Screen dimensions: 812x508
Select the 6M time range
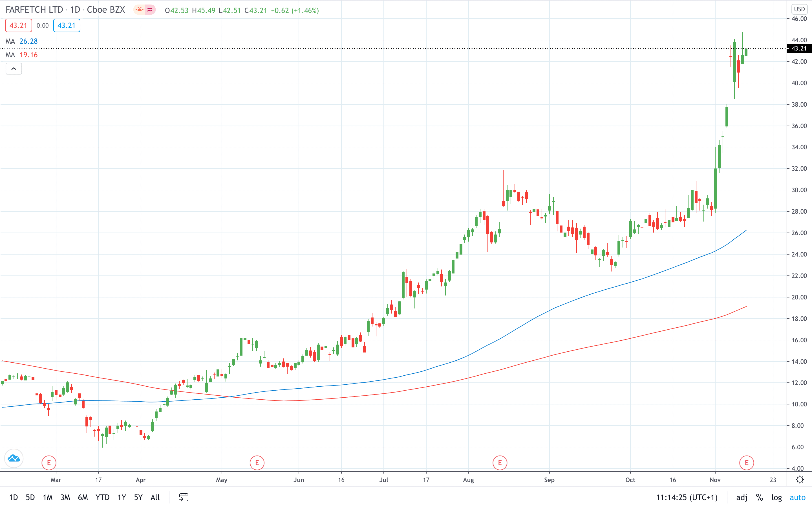83,497
